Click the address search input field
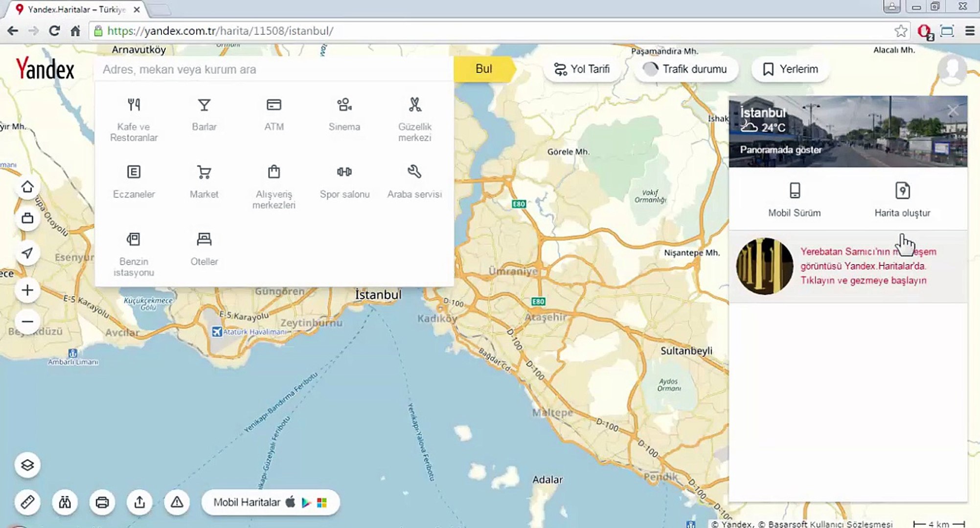Screen dimensions: 980x528 (274, 69)
